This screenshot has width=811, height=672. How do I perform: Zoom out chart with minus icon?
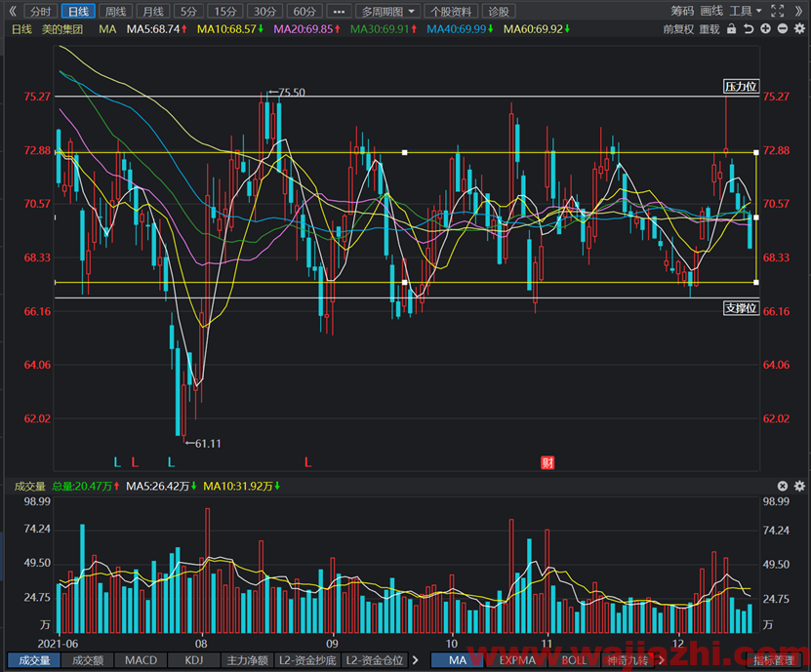(783, 29)
